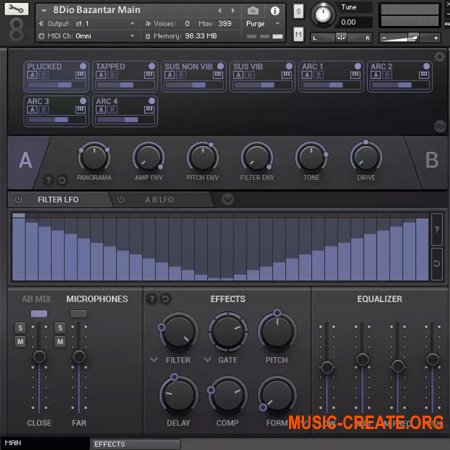This screenshot has height=450, width=450.
Task: Toggle the A B LFO power button
Action: pyautogui.click(x=121, y=200)
